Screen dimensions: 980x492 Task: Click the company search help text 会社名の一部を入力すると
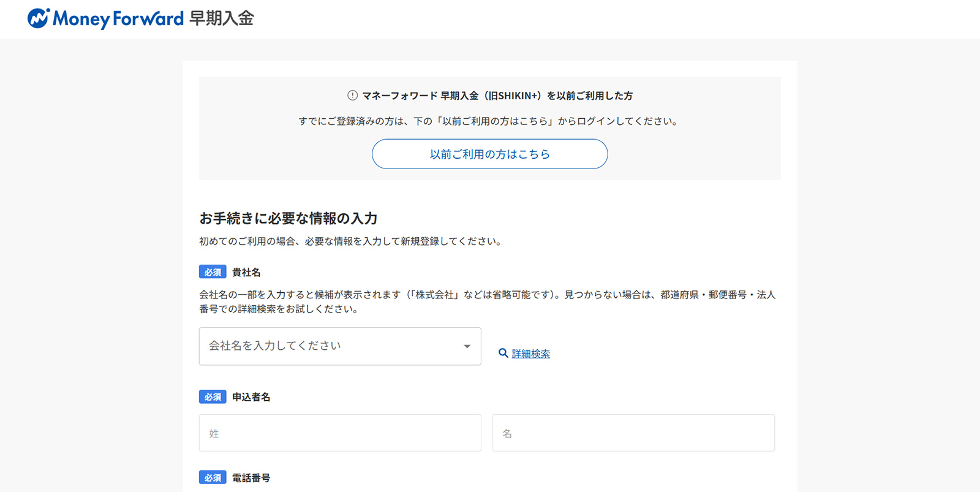(488, 301)
